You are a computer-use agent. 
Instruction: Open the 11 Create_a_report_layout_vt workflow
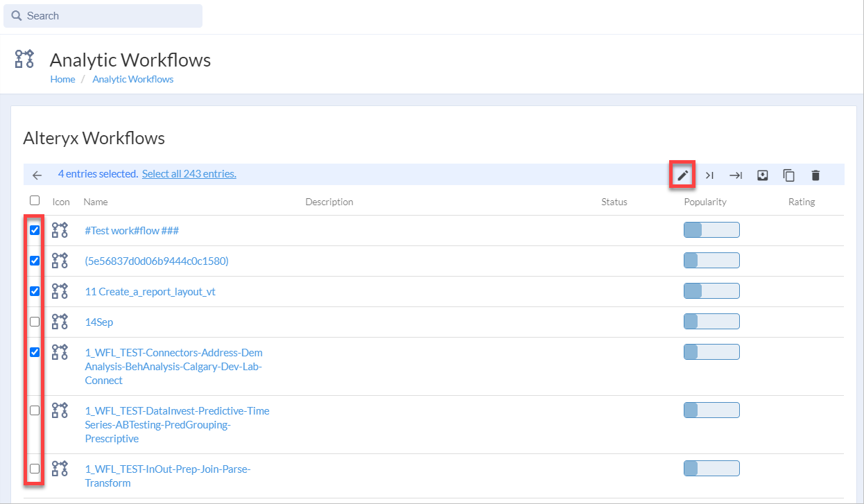(x=150, y=292)
